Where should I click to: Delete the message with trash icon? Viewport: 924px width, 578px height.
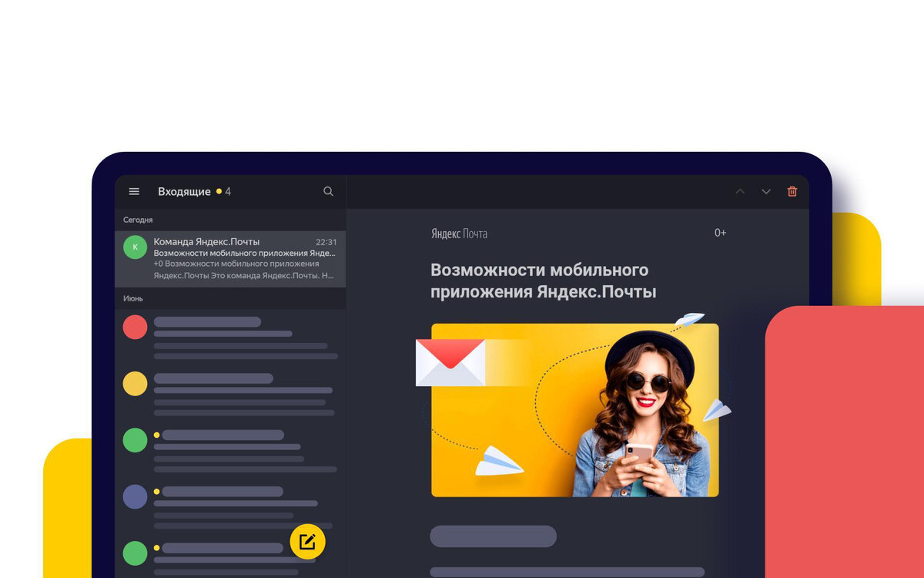click(x=792, y=191)
